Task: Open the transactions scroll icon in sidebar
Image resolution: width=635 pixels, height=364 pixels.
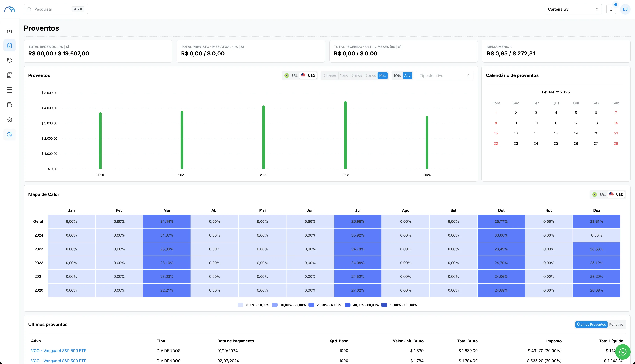Action: pyautogui.click(x=9, y=75)
